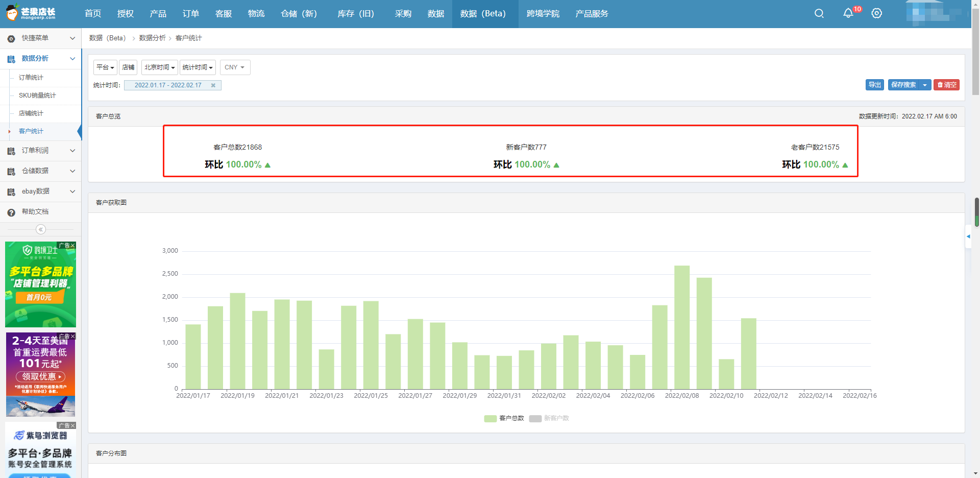Click the 保存搜索 button
This screenshot has height=478, width=980.
[904, 85]
